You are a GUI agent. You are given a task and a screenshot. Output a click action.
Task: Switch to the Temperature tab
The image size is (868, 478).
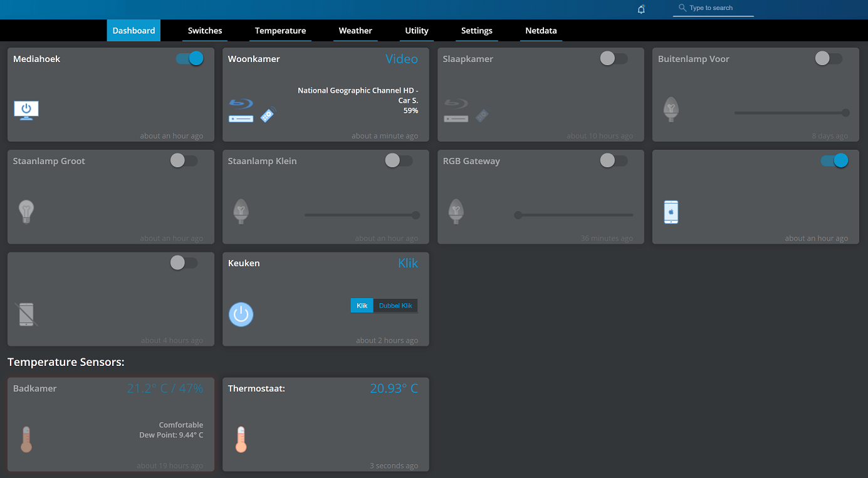pos(280,31)
